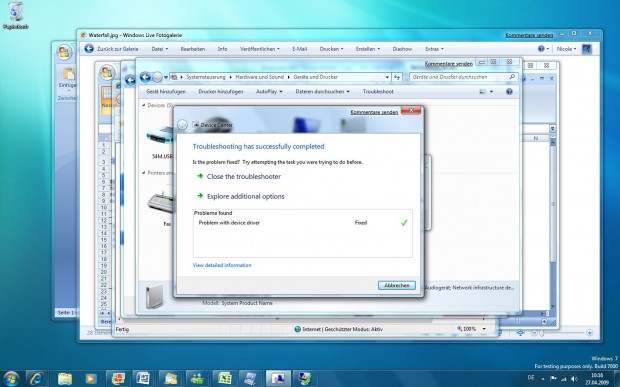Click E-Mail in Fotogalerie toolbar

tap(299, 49)
